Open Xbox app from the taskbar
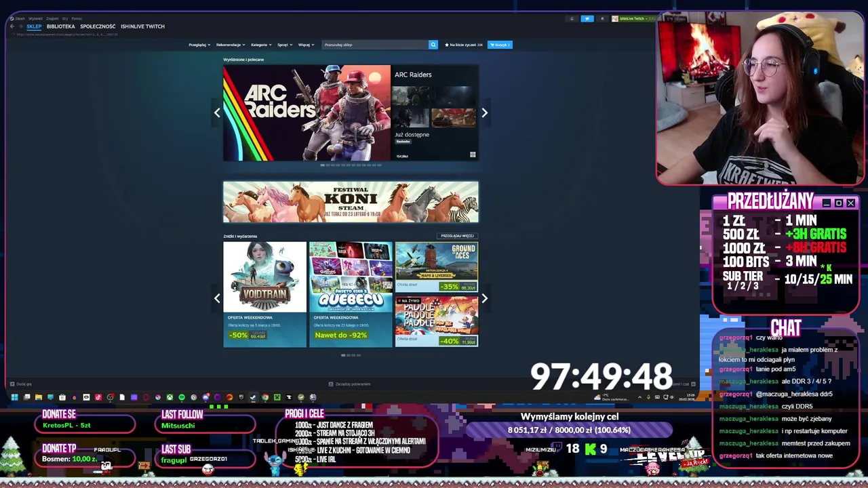This screenshot has height=488, width=868. pos(170,397)
